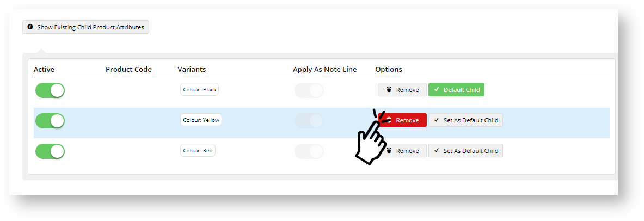This screenshot has height=221, width=644.
Task: Click the Variants column header
Action: (x=192, y=70)
